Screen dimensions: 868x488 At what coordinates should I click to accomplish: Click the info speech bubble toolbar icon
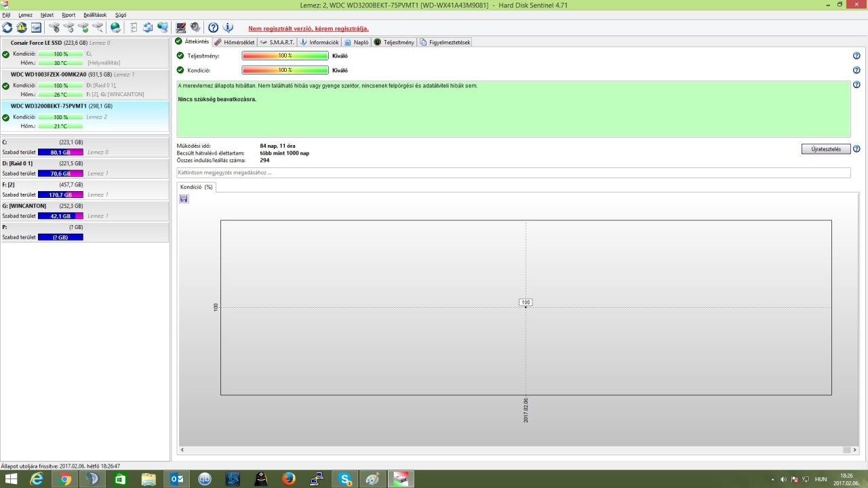229,28
